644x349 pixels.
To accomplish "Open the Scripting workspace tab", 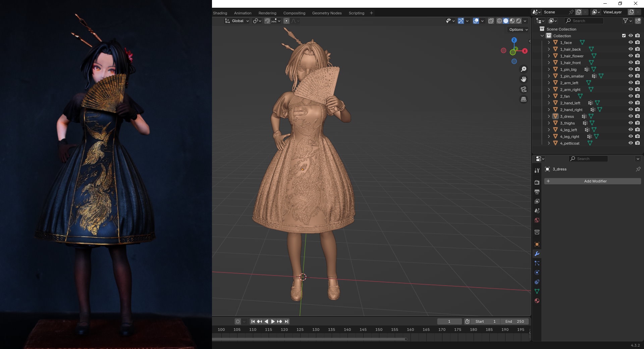I will [x=356, y=13].
